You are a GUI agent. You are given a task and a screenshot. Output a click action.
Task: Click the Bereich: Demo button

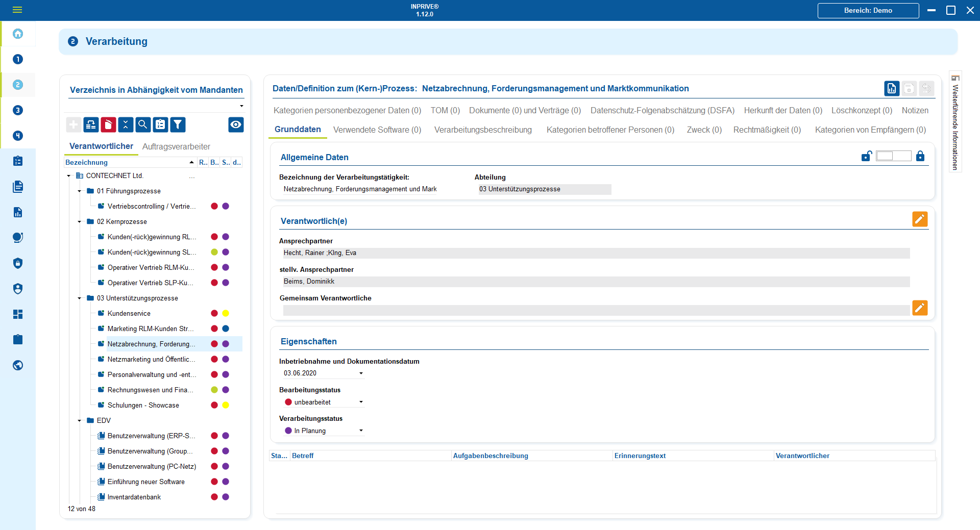868,11
